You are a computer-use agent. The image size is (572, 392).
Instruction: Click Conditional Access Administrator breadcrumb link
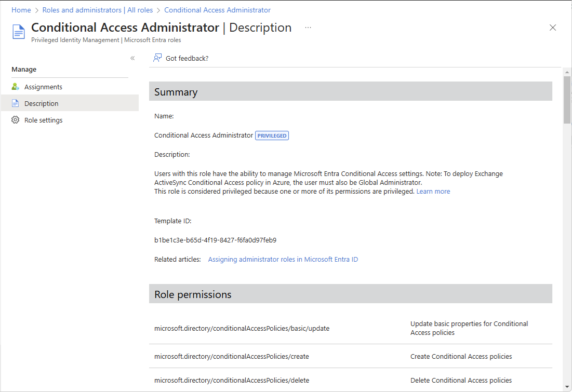click(x=217, y=10)
